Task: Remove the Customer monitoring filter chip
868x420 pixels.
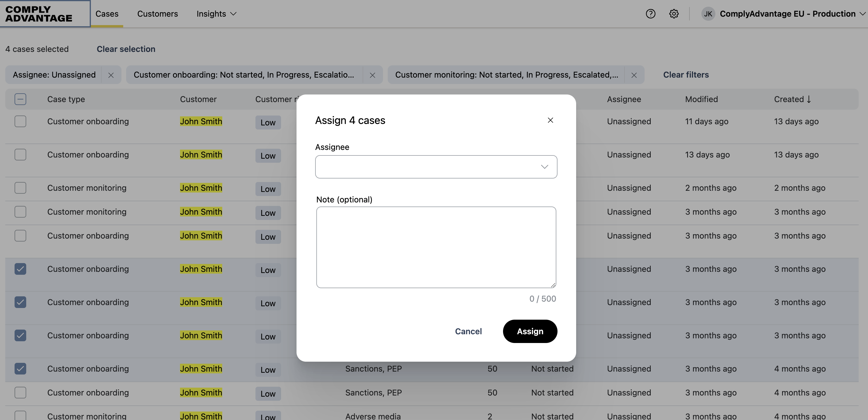Action: (x=634, y=75)
